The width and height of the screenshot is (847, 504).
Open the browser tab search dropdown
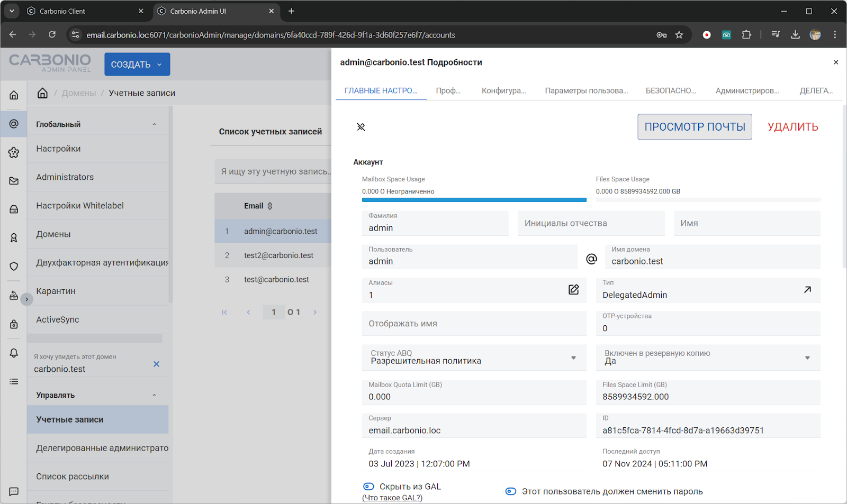(12, 11)
